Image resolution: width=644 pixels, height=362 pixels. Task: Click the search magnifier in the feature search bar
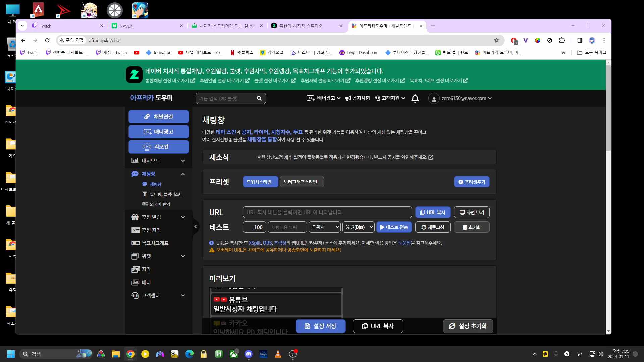tap(259, 98)
